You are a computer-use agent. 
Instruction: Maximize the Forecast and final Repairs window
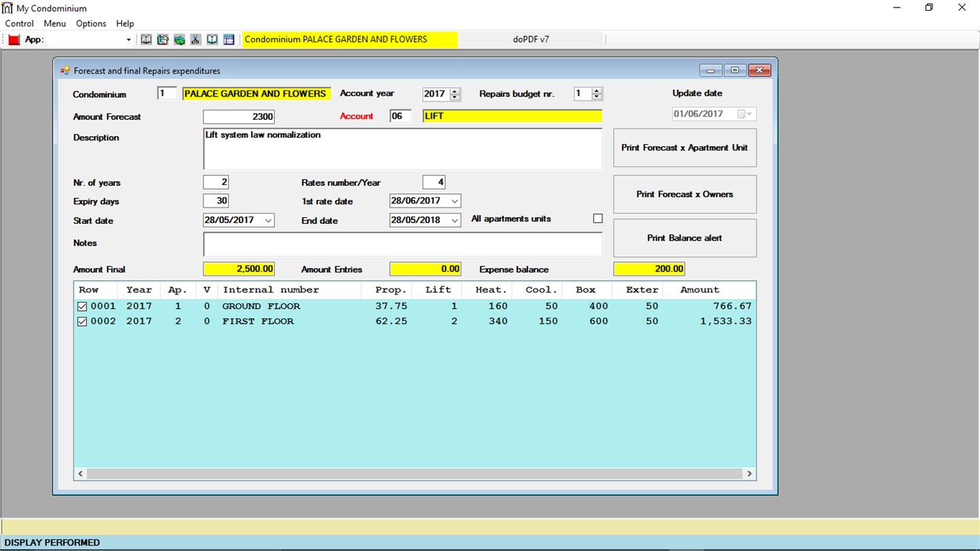(735, 70)
